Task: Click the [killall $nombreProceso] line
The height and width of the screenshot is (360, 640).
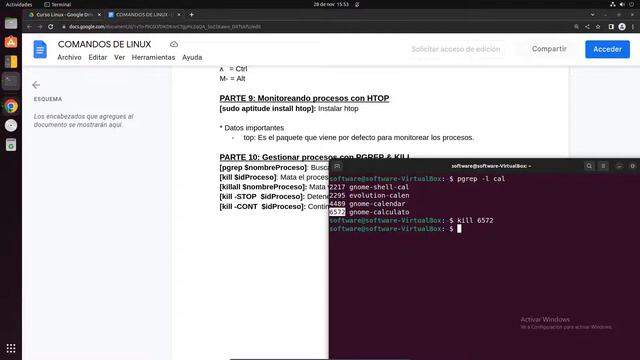Action: [x=274, y=187]
